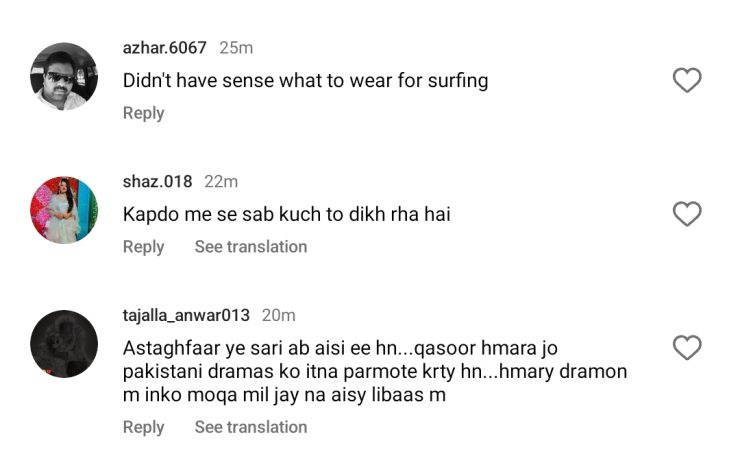View shaz.018's profile avatar
The image size is (740, 476).
click(x=64, y=209)
